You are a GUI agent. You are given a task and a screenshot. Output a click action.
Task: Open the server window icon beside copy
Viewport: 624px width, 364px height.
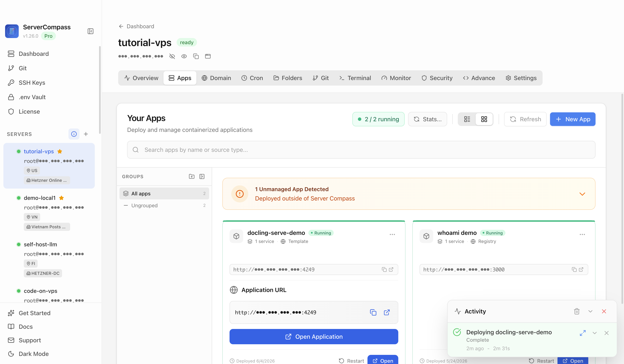click(x=208, y=56)
